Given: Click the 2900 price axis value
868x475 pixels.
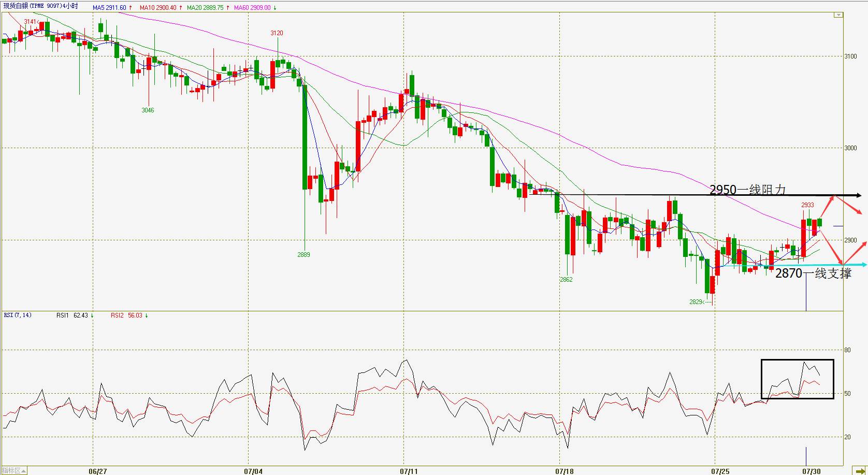Looking at the screenshot, I should click(850, 240).
